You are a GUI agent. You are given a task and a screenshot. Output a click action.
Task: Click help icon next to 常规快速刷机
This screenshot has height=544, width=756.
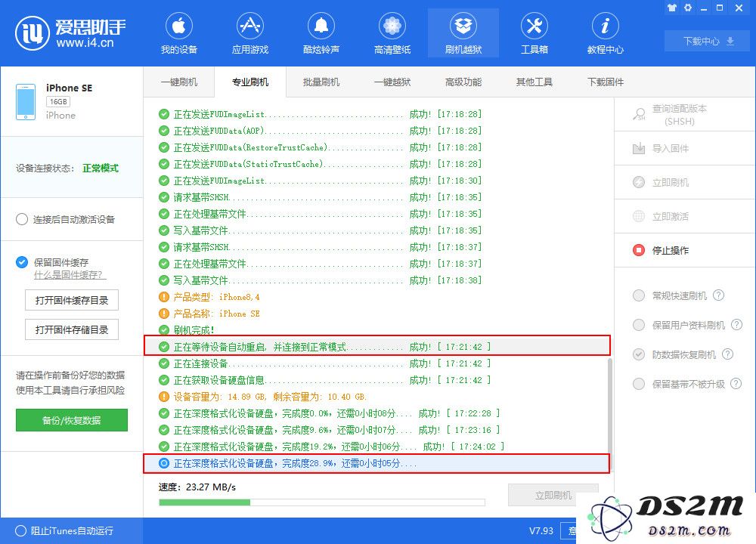tap(718, 295)
